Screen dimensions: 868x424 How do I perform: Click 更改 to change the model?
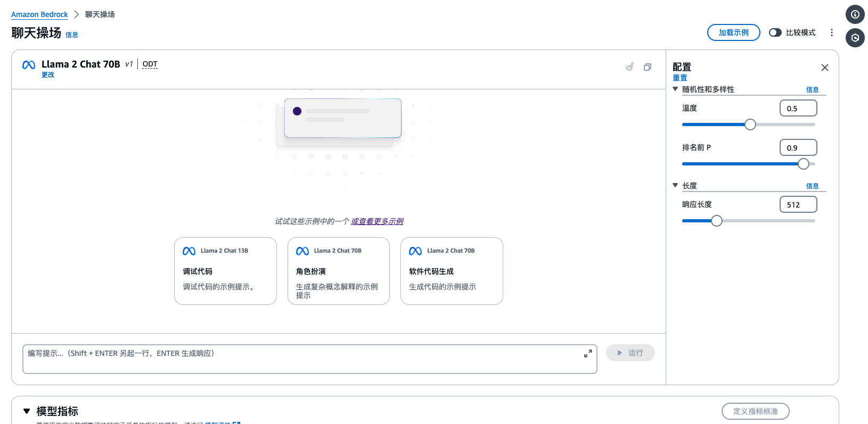[x=48, y=75]
